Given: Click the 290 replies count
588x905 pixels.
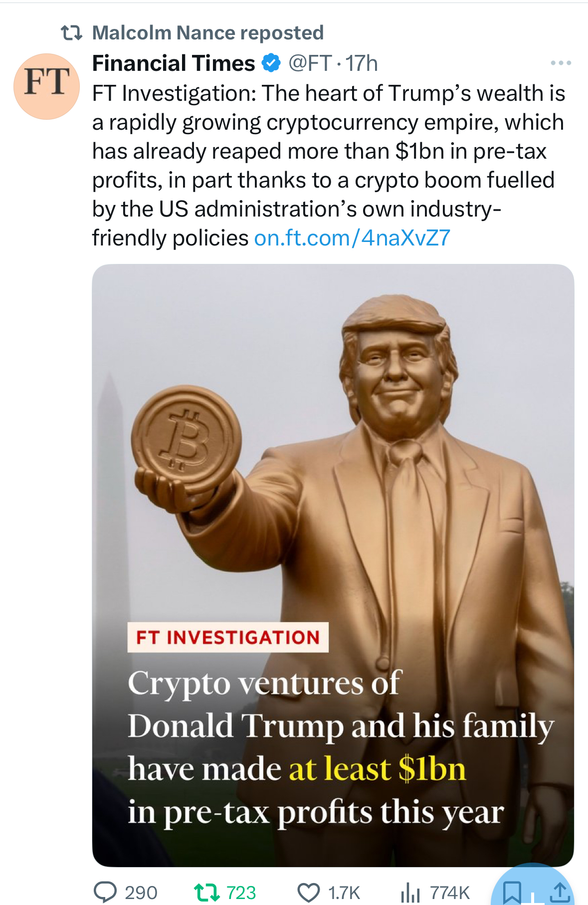Looking at the screenshot, I should click(x=141, y=893).
